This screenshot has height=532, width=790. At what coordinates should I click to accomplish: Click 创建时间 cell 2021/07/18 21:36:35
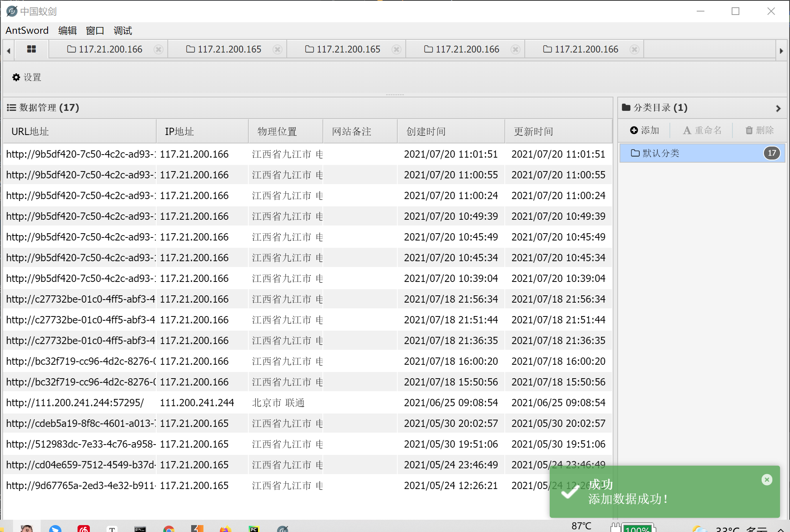point(451,341)
